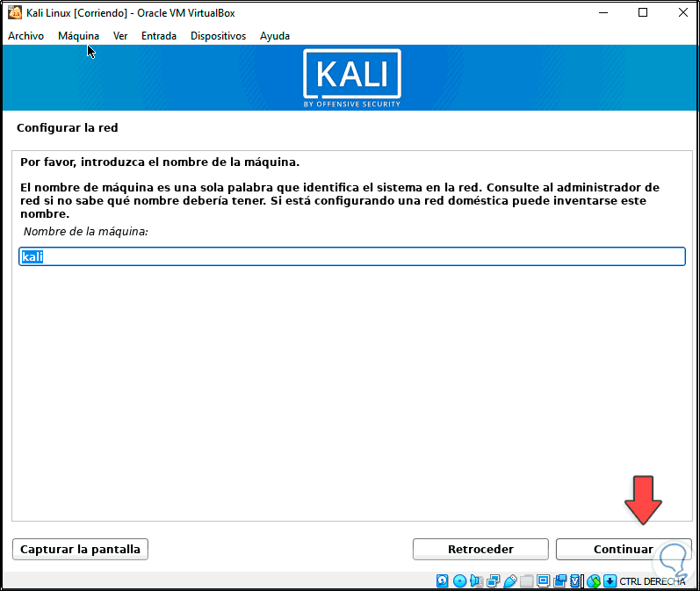The image size is (700, 591).
Task: Click the Continuar button
Action: pos(624,549)
